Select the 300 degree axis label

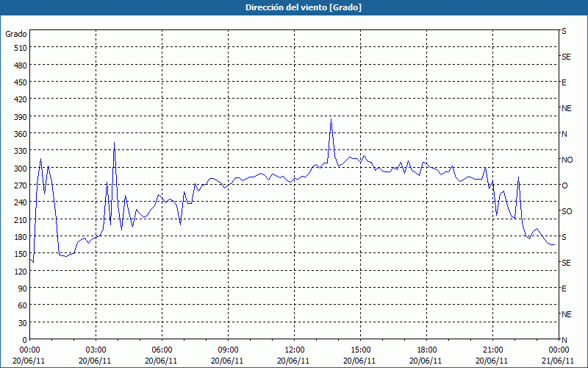21,169
